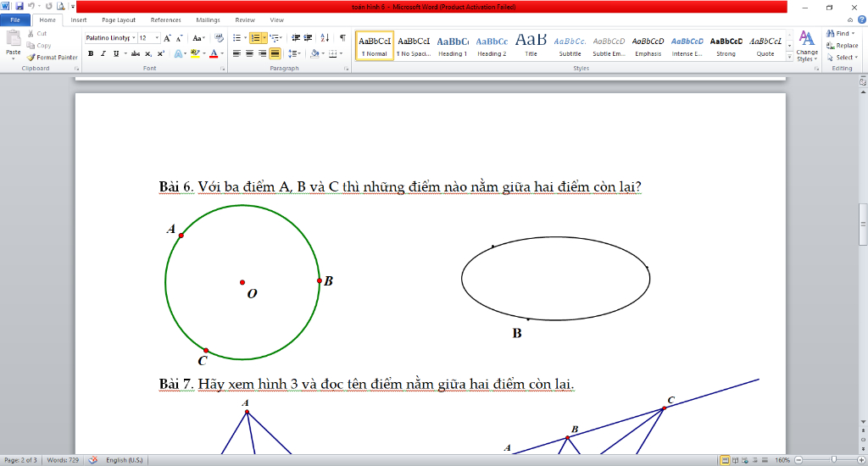Image resolution: width=868 pixels, height=466 pixels.
Task: Click the Redo/Repeat icon in title bar
Action: 48,6
